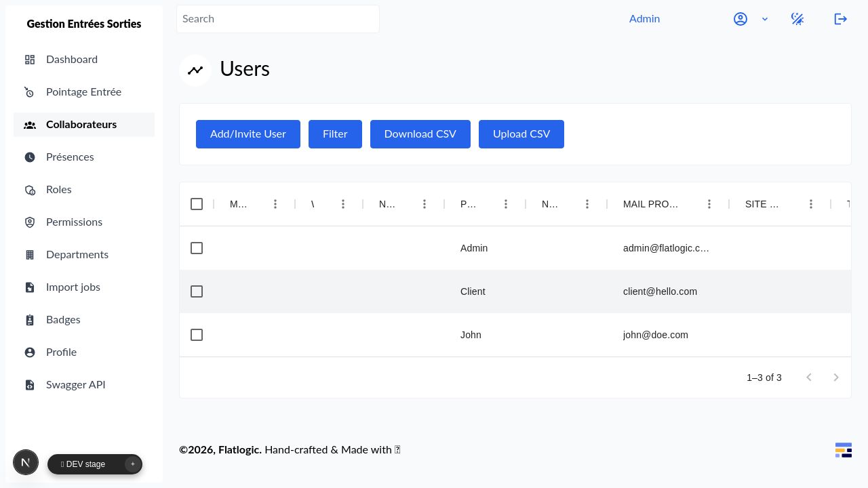The image size is (868, 488).
Task: Click the Next.js dev tools badge
Action: 26,462
